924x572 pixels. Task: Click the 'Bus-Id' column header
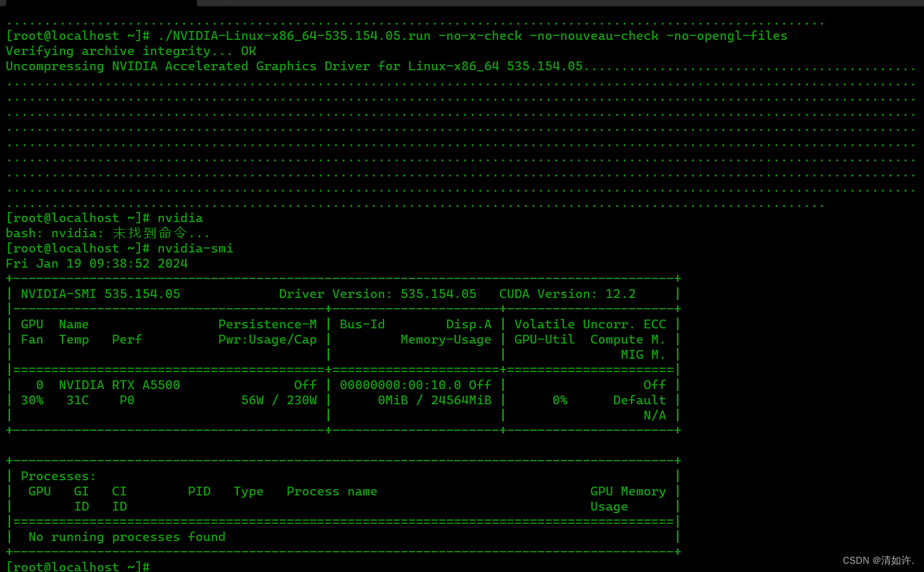click(x=363, y=325)
